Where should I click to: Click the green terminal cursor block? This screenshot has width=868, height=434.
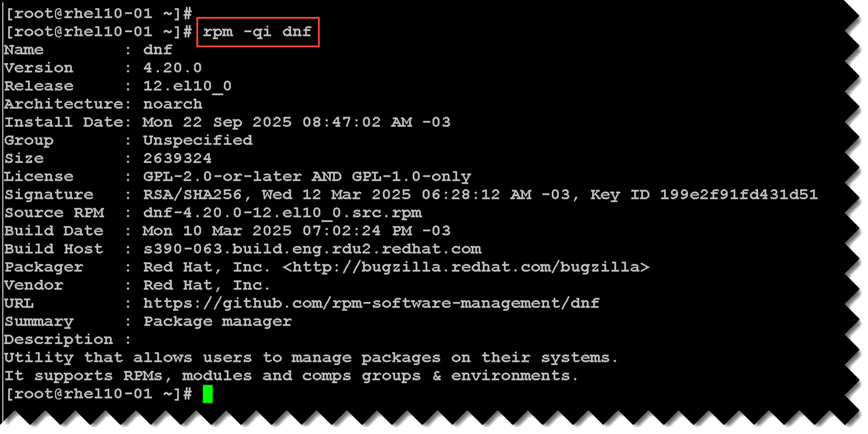pyautogui.click(x=208, y=394)
